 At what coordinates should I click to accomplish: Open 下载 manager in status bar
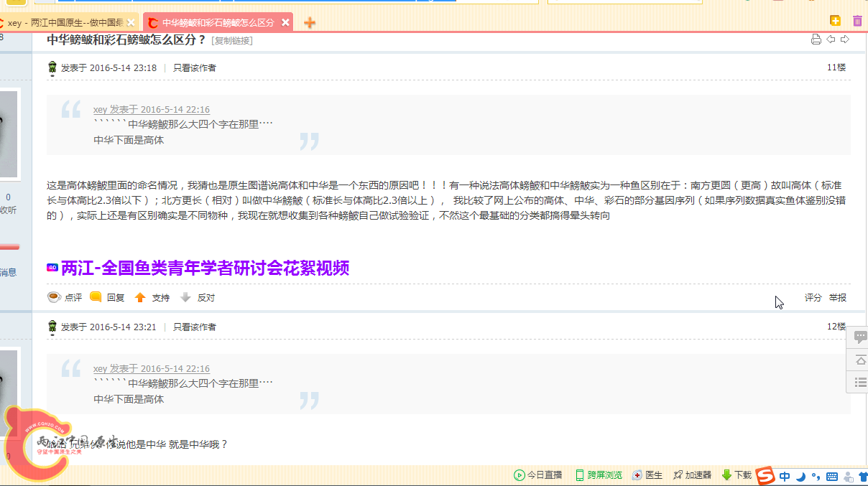(737, 475)
